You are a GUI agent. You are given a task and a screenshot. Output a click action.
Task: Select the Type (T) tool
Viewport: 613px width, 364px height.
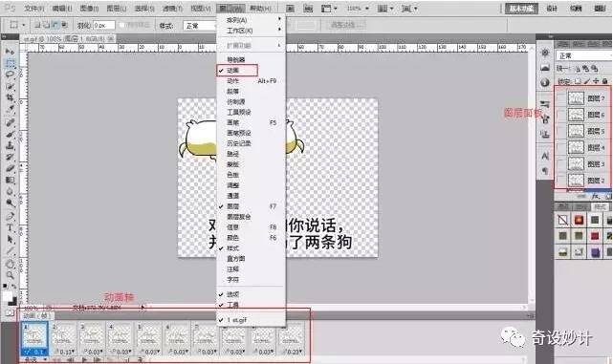10,227
